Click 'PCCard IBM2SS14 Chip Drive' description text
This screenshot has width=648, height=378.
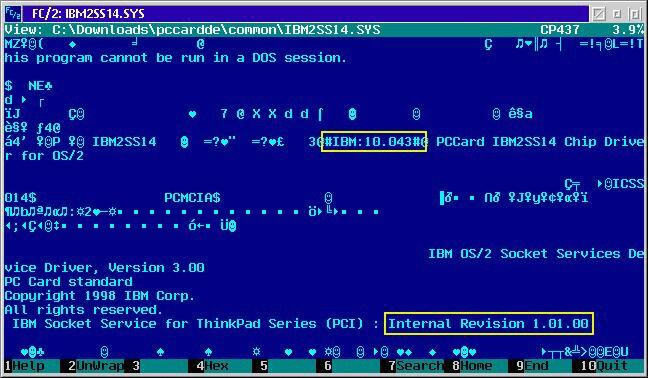coord(540,142)
